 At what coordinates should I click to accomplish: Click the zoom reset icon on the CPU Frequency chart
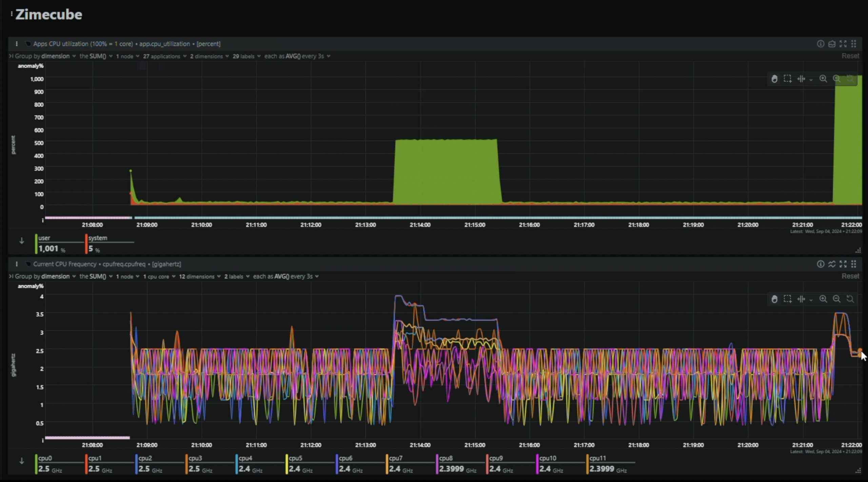coord(850,299)
